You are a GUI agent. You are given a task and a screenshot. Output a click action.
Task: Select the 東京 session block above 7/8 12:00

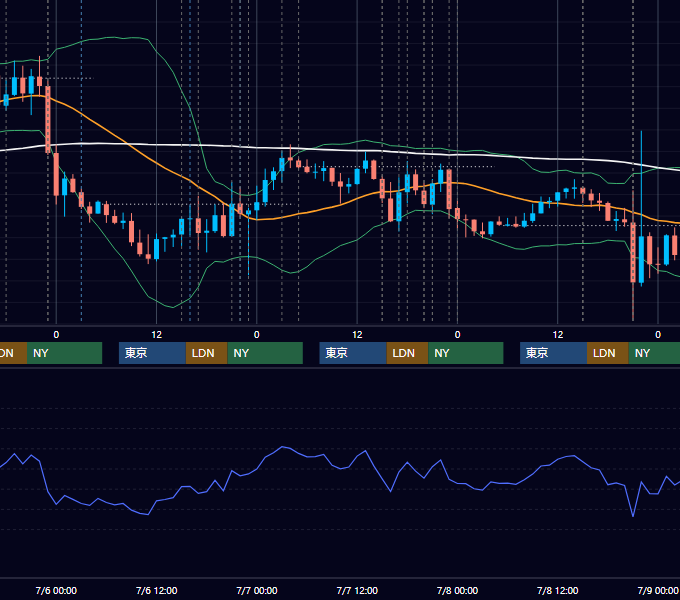click(553, 353)
